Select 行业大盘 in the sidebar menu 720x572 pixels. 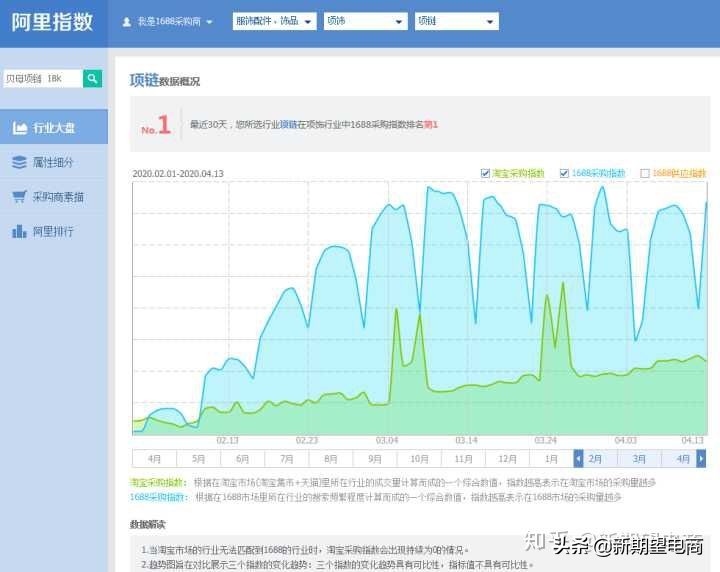[54, 128]
